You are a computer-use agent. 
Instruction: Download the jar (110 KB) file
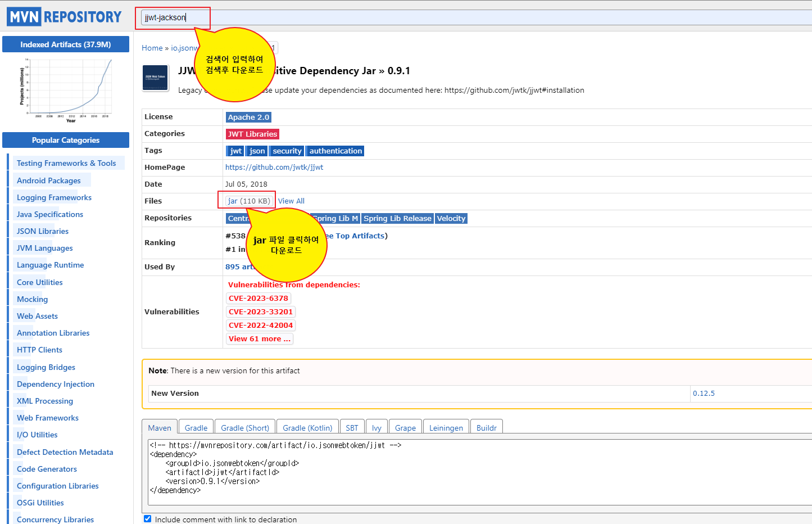(249, 201)
